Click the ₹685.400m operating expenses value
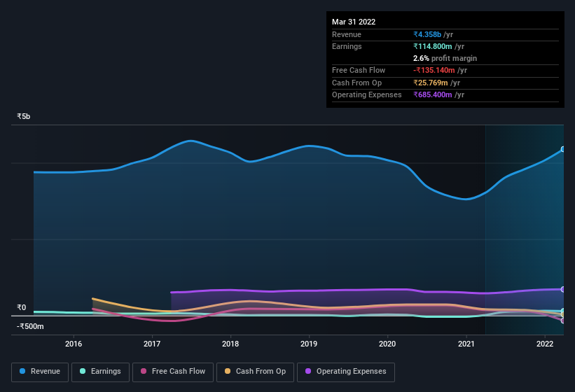Screen dimensions: 575x392 click(x=433, y=94)
